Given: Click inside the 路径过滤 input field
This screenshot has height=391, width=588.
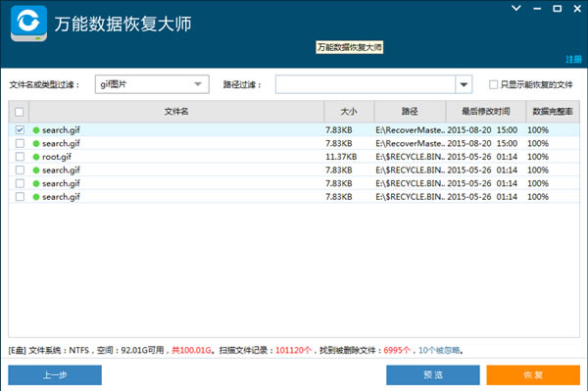Looking at the screenshot, I should (x=366, y=84).
